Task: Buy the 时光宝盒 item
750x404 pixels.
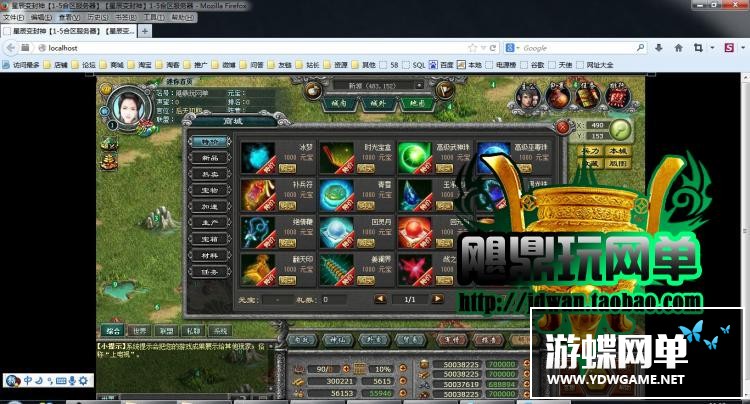Action: (x=365, y=168)
